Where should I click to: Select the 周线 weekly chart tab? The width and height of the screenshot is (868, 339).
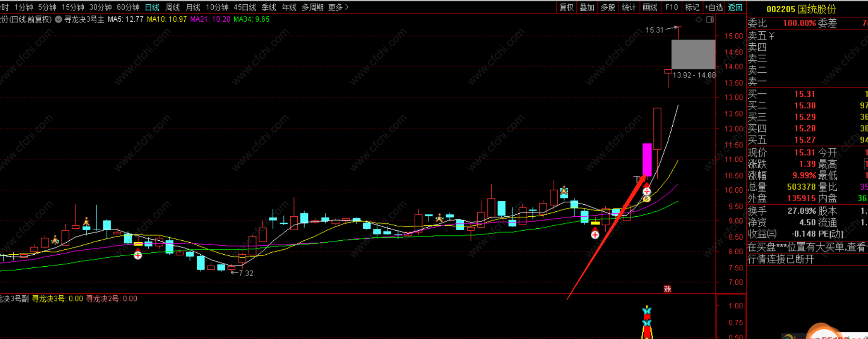click(x=172, y=7)
